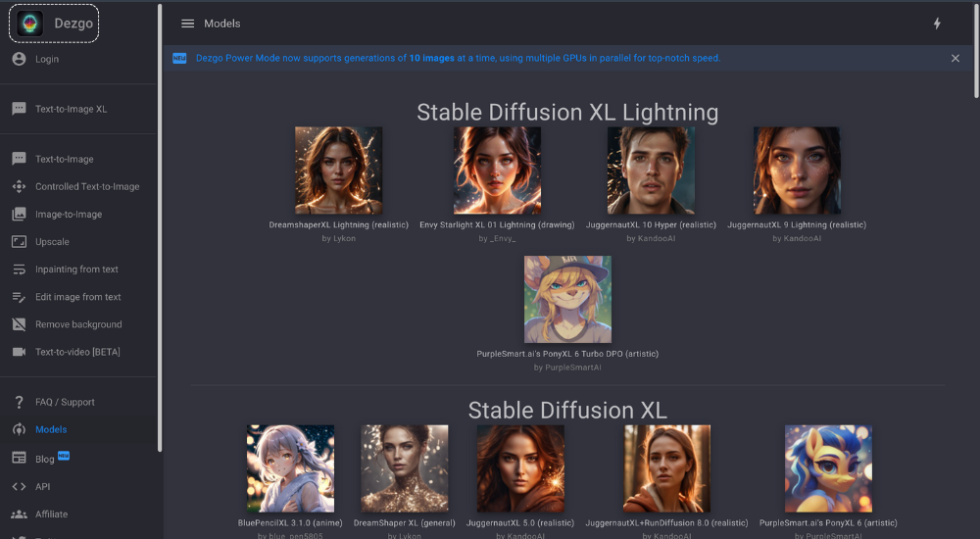This screenshot has height=539, width=980.
Task: Click the Image-to-Image photo icon
Action: [20, 214]
